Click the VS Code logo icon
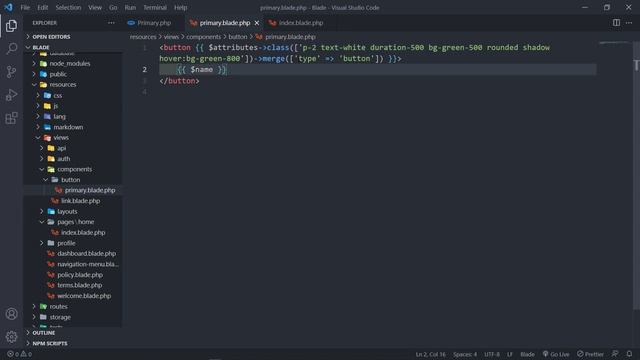Viewport: 640px width, 360px height. click(x=8, y=7)
